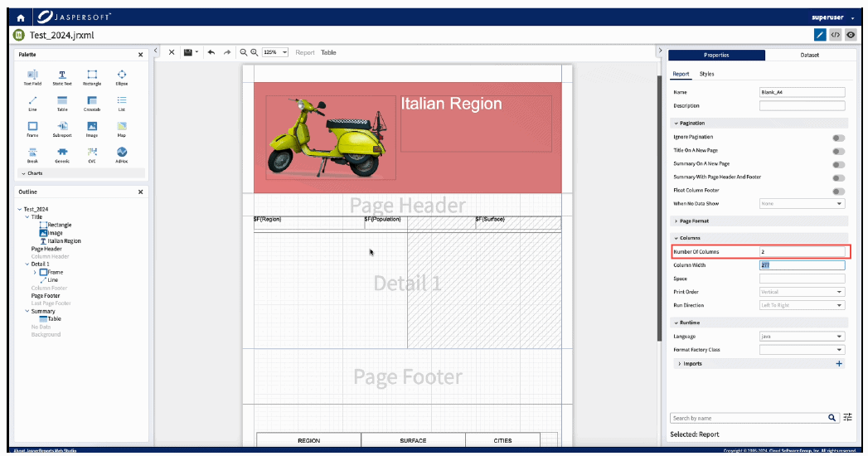Open the source code view icon
868x456 pixels.
(x=835, y=35)
